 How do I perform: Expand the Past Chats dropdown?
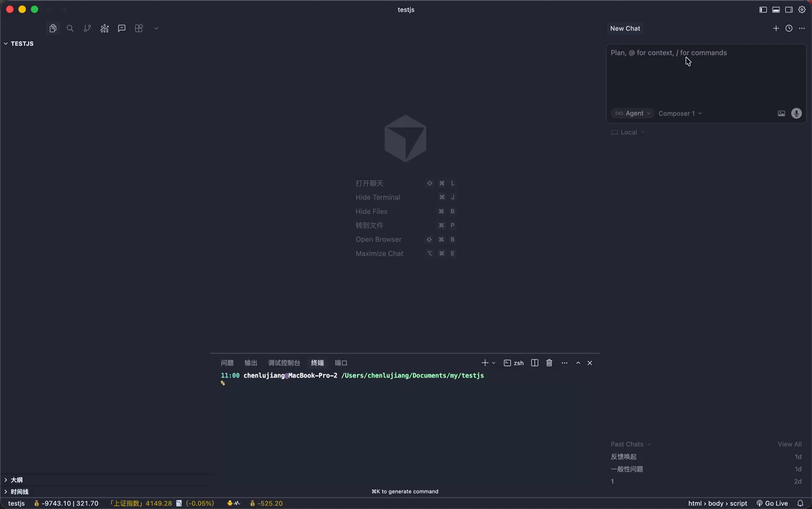[630, 444]
